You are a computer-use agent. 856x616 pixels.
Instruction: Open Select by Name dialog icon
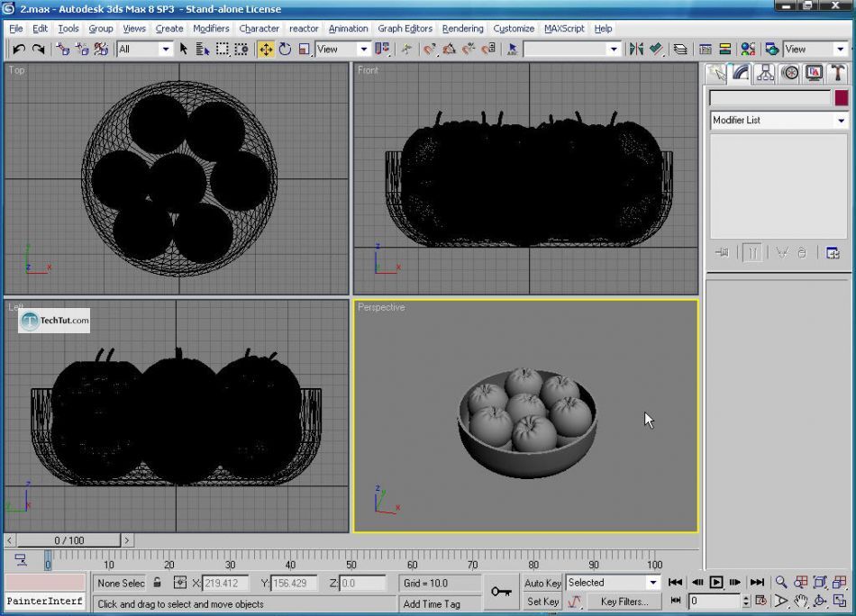[203, 50]
